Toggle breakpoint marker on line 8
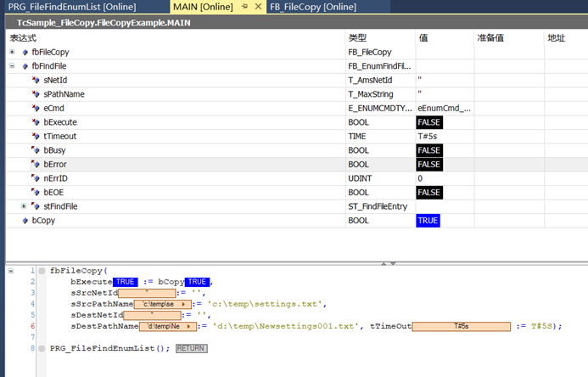This screenshot has width=588, height=377. [42, 348]
